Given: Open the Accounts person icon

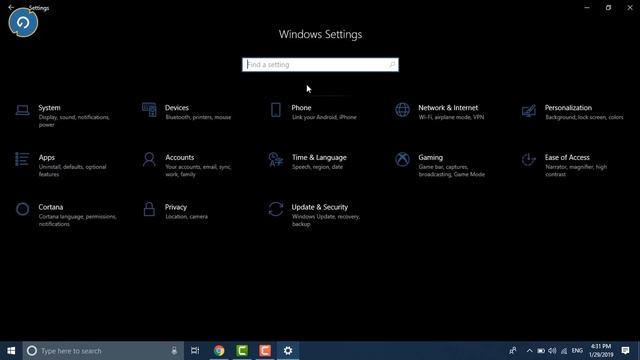Looking at the screenshot, I should (x=149, y=160).
